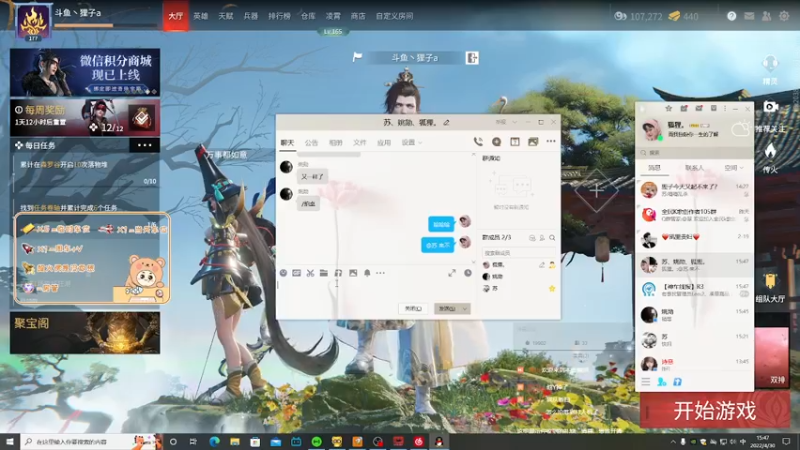The image size is (800, 450).
Task: Open the message history clock icon
Action: 468,273
